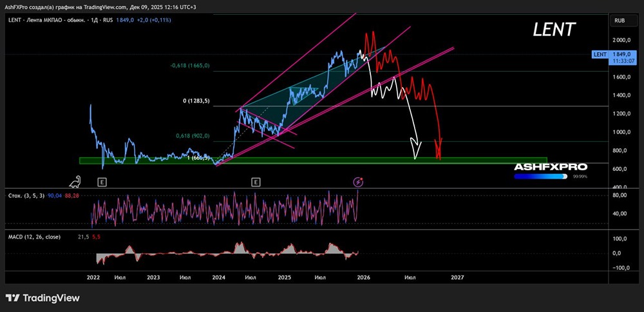Click the 2027 time axis label

[x=457, y=277]
